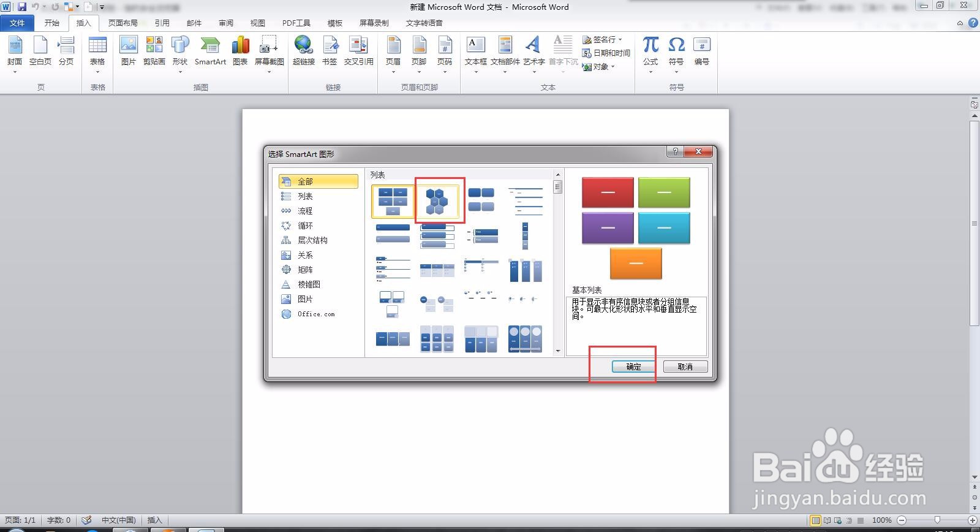Image resolution: width=980 pixels, height=532 pixels.
Task: Insert an equation (公式)
Action: 650,54
